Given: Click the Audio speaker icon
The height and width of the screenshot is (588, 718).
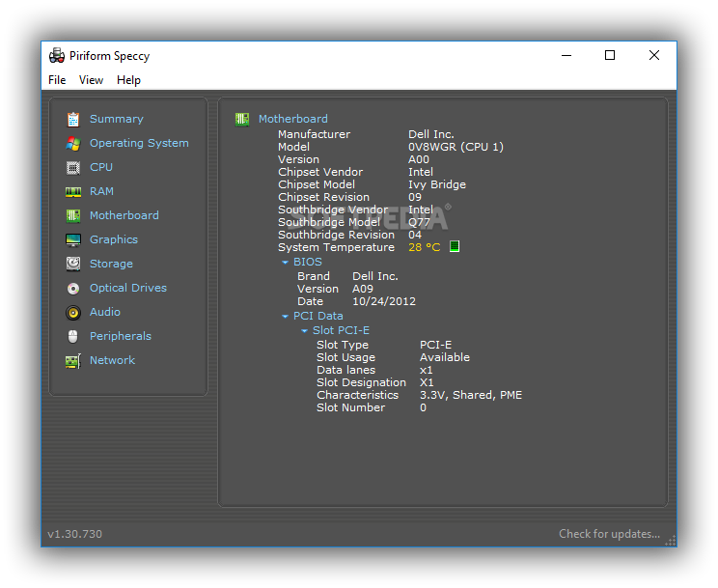Looking at the screenshot, I should click(73, 313).
